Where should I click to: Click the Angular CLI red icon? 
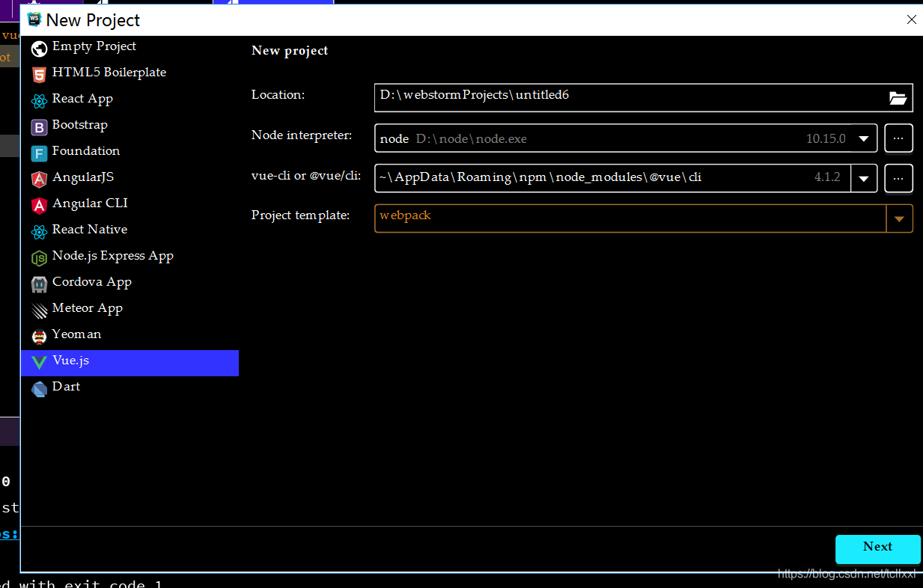pos(39,206)
